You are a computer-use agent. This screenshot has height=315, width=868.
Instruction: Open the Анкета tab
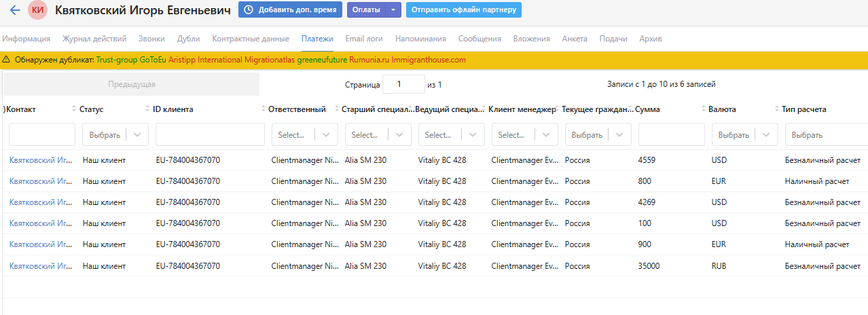tap(575, 39)
